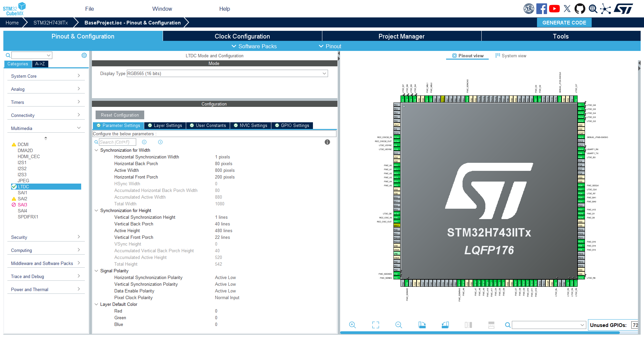This screenshot has height=338, width=644.
Task: Zoom out of the pinout view
Action: tap(399, 325)
